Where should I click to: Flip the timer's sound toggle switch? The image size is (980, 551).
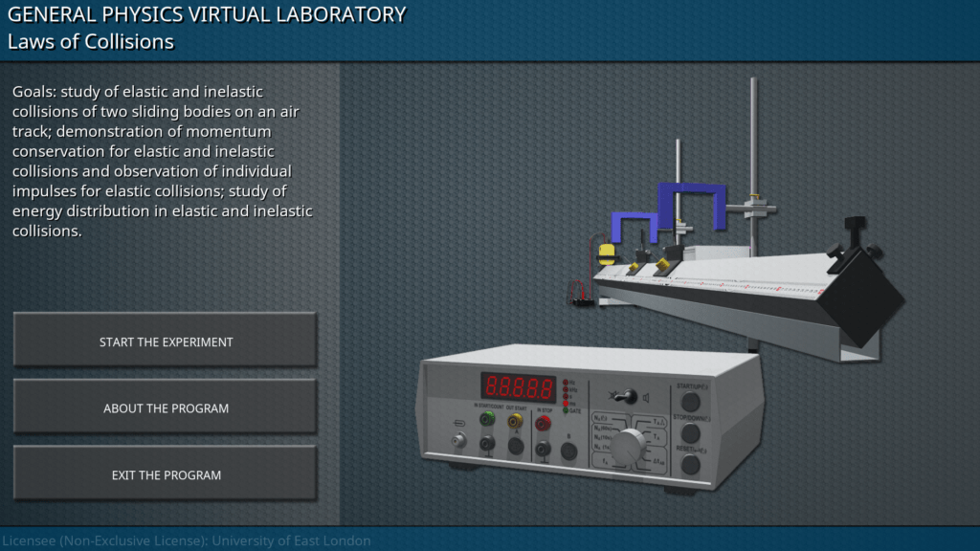click(x=629, y=396)
